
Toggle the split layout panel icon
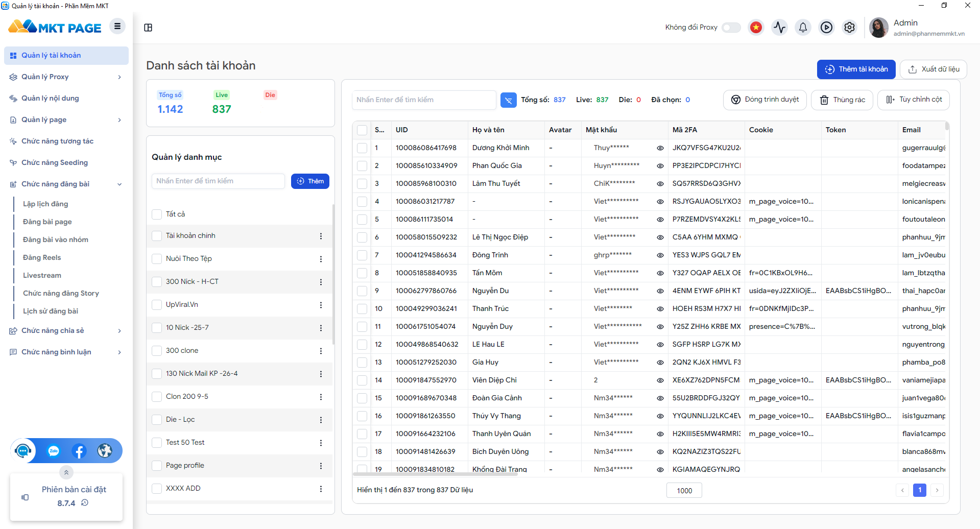148,28
